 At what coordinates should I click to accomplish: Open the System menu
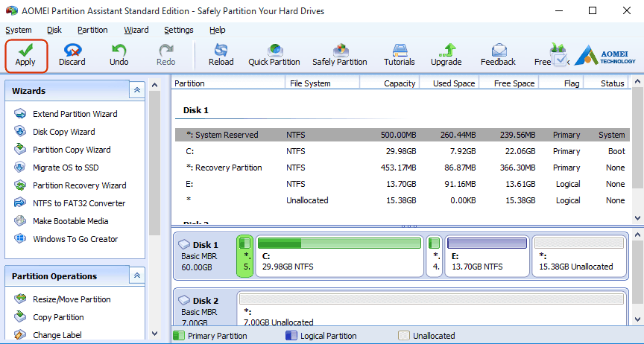click(x=19, y=30)
